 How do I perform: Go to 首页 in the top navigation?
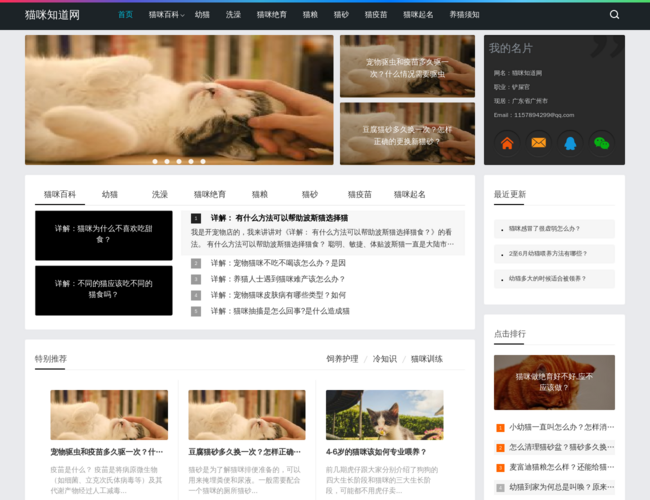(125, 15)
